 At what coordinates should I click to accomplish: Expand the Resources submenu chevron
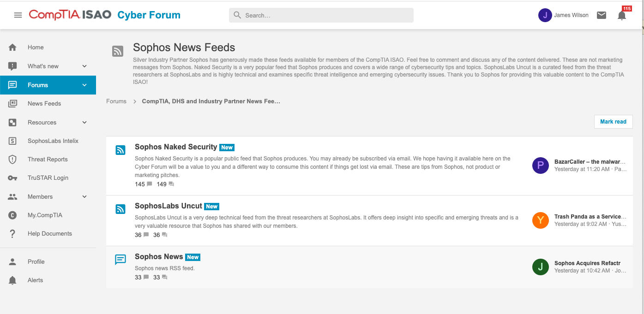click(84, 123)
